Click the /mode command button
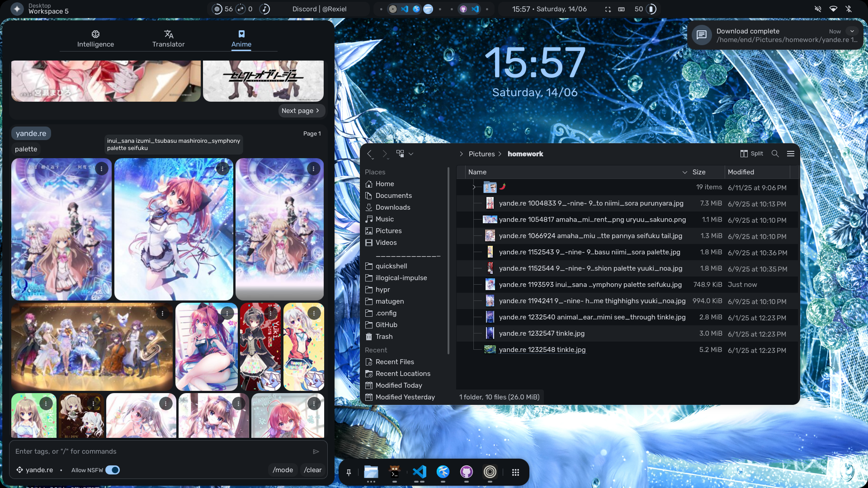The width and height of the screenshot is (868, 488). pyautogui.click(x=283, y=470)
